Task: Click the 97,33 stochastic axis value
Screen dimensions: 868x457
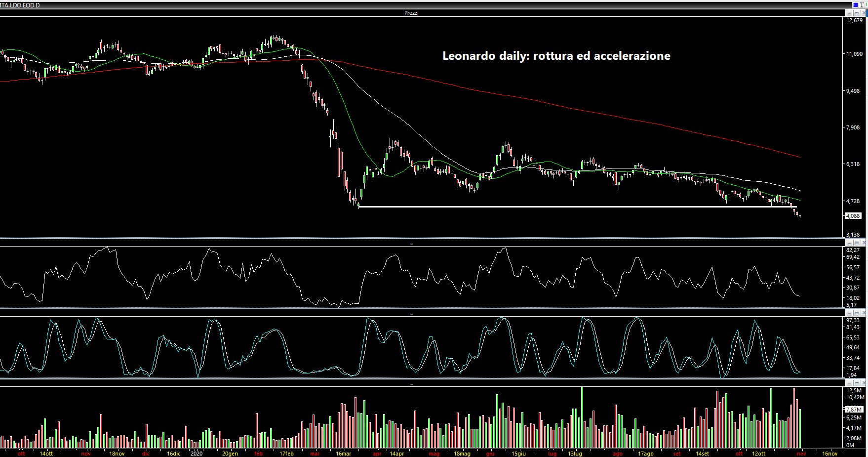Action: [x=853, y=320]
